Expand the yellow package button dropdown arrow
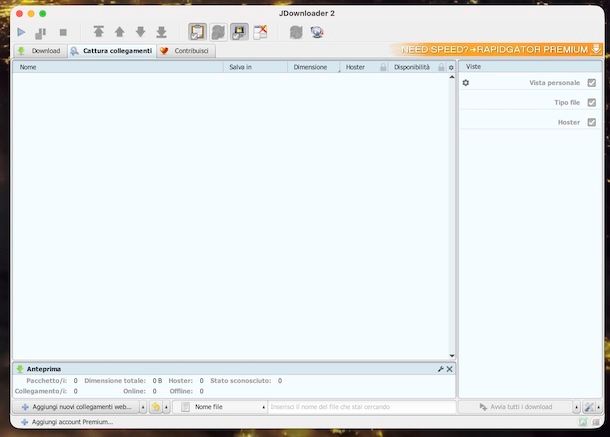The height and width of the screenshot is (437, 610). coord(167,407)
